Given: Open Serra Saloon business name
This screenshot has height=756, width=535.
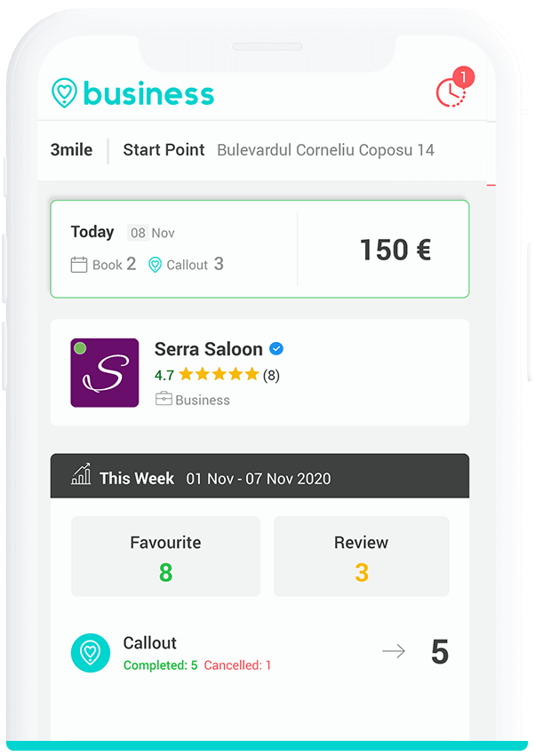Looking at the screenshot, I should pos(209,349).
